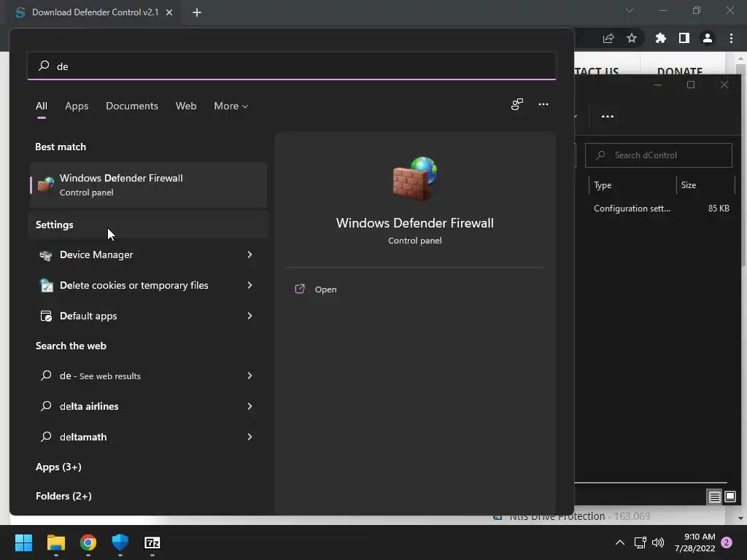The width and height of the screenshot is (747, 560).
Task: Select the Download Defender Control browser tab
Action: point(96,12)
